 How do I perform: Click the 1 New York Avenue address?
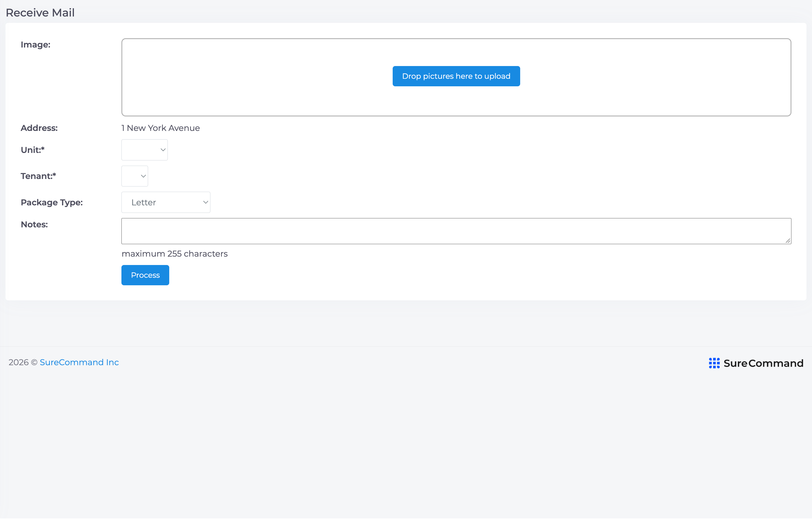[161, 128]
